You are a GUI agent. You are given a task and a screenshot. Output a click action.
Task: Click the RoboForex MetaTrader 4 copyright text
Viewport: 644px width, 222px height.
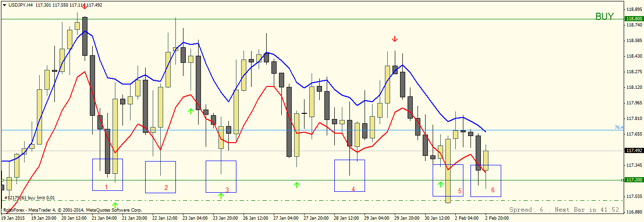[x=72, y=210]
